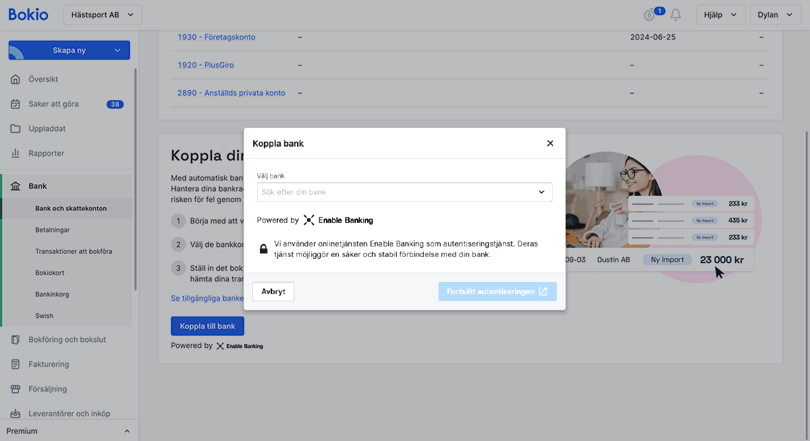Select Betalningar submenu item
The image size is (810, 441).
[x=53, y=230]
